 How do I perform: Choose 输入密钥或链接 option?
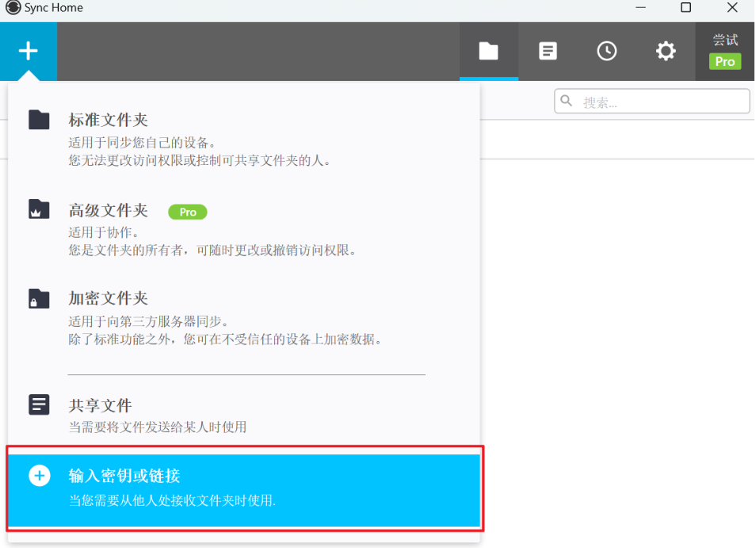[x=244, y=489]
